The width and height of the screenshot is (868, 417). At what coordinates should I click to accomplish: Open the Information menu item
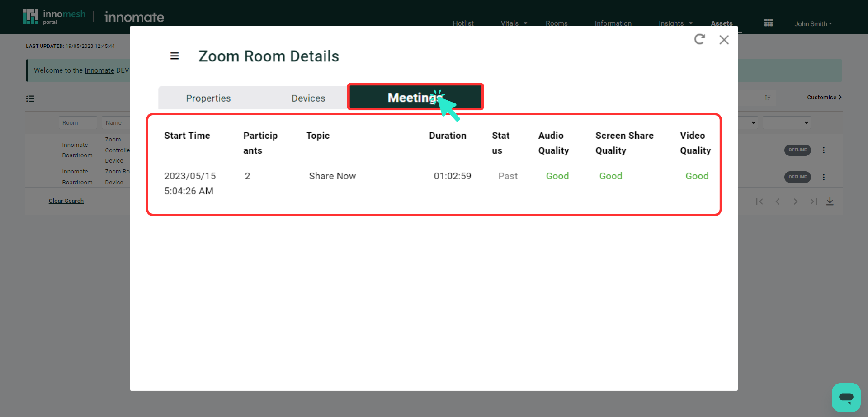(613, 23)
